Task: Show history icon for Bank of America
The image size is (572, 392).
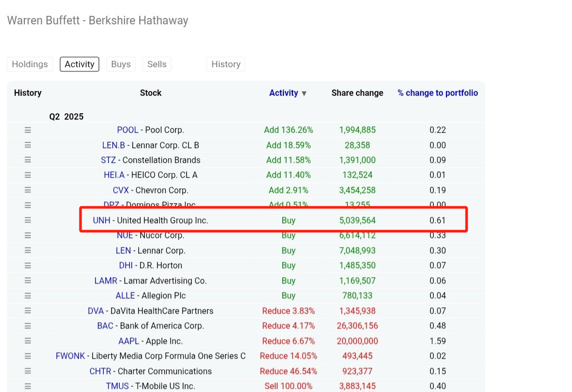Action: [x=28, y=326]
